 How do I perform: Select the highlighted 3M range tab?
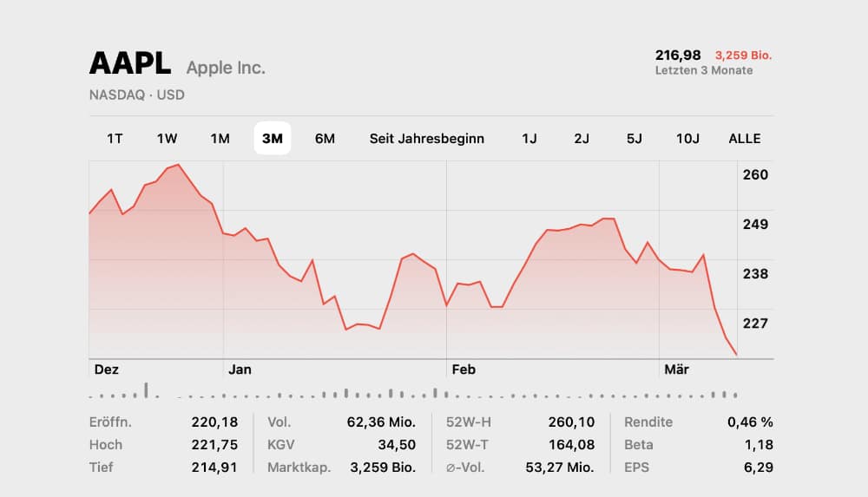[273, 139]
